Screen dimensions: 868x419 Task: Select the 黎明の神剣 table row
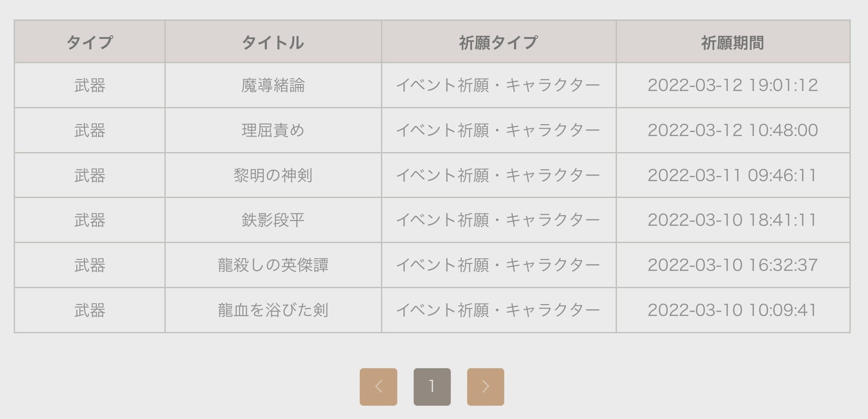pos(273,175)
